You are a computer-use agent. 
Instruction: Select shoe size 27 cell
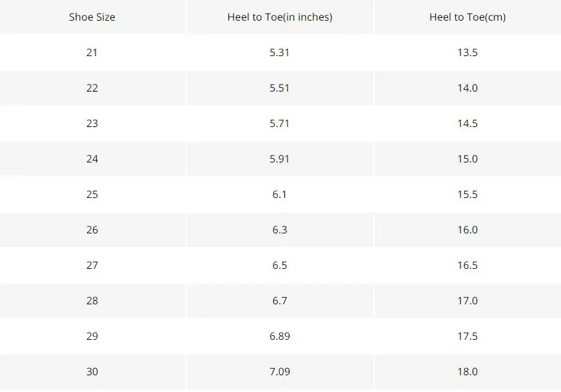[92, 265]
